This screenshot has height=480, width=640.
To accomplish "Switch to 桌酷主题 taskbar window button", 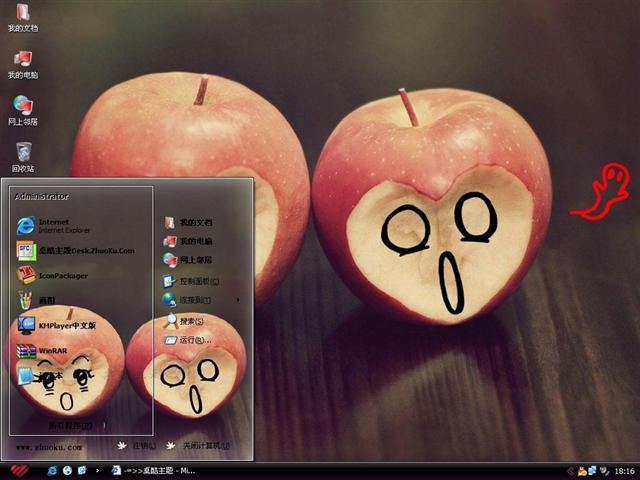I will [153, 471].
